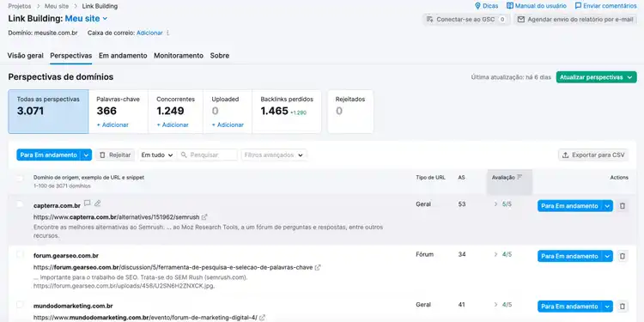Open the forum.gearseo.com.br discussion URL
This screenshot has width=644, height=322.
click(173, 267)
